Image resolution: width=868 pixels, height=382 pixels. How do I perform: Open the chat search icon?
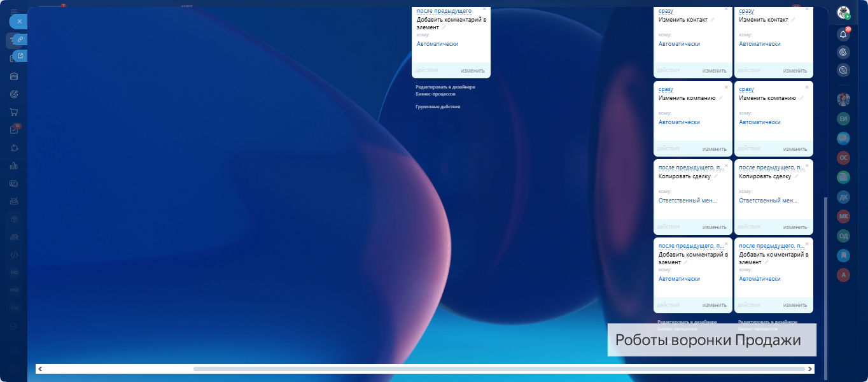(844, 70)
